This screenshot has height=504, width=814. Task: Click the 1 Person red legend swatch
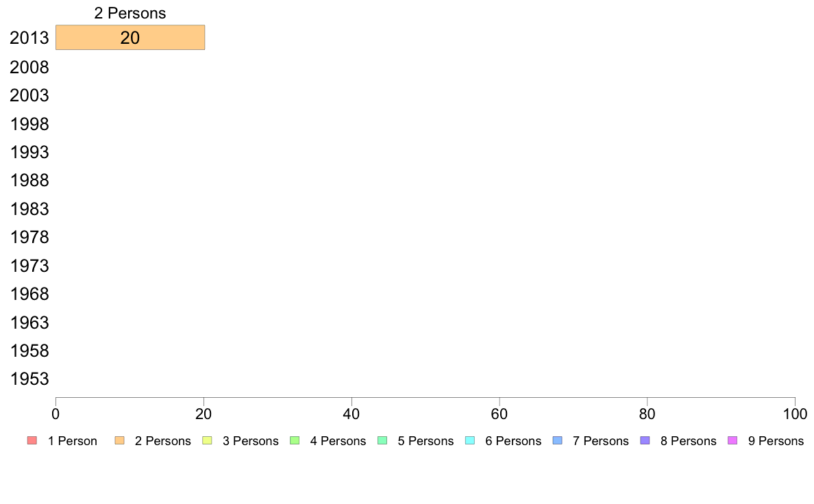(32, 441)
